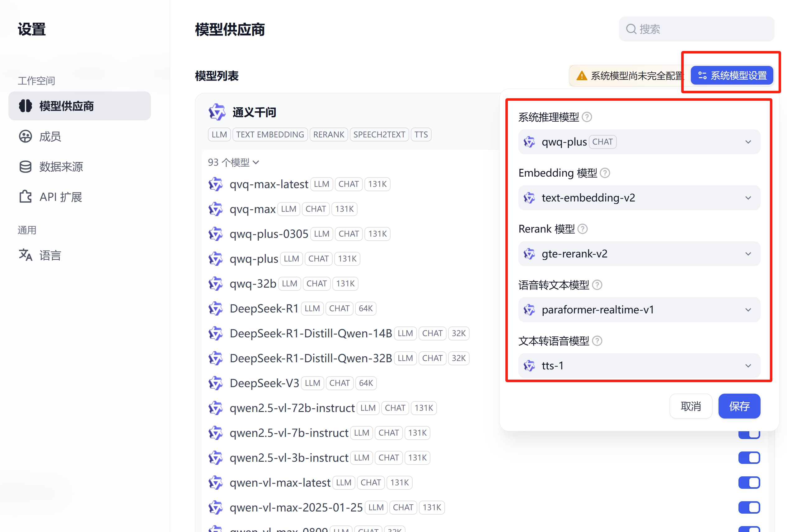This screenshot has height=532, width=787.
Task: Click the DeepSeek-R1 model icon
Action: pos(215,309)
